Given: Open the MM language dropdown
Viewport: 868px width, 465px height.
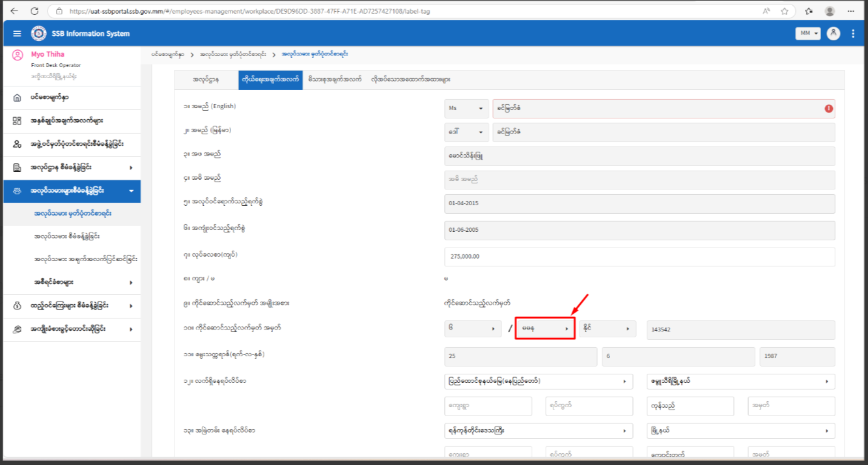Looking at the screenshot, I should pyautogui.click(x=807, y=34).
